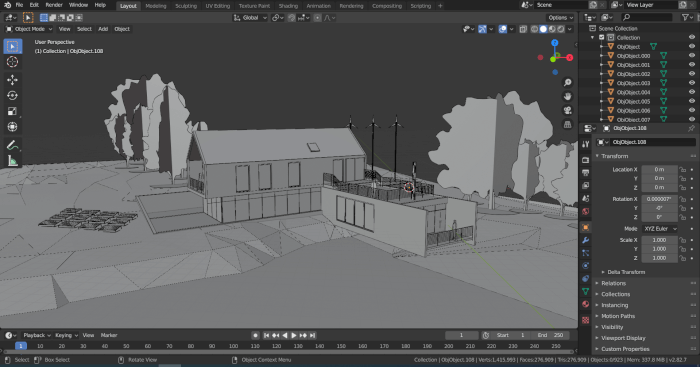700x367 pixels.
Task: Expand the Viewport Display panel
Action: (623, 338)
